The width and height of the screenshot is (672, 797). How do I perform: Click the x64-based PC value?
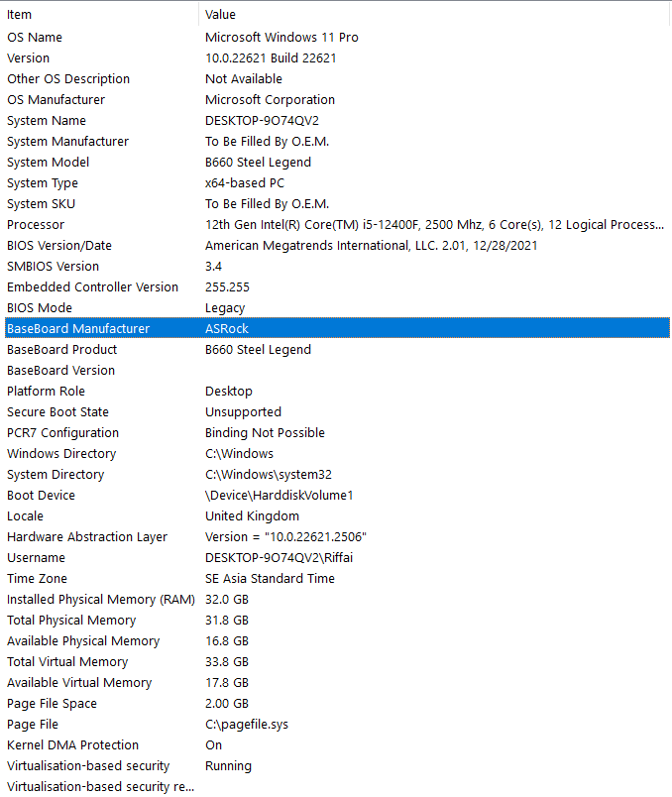pos(245,183)
